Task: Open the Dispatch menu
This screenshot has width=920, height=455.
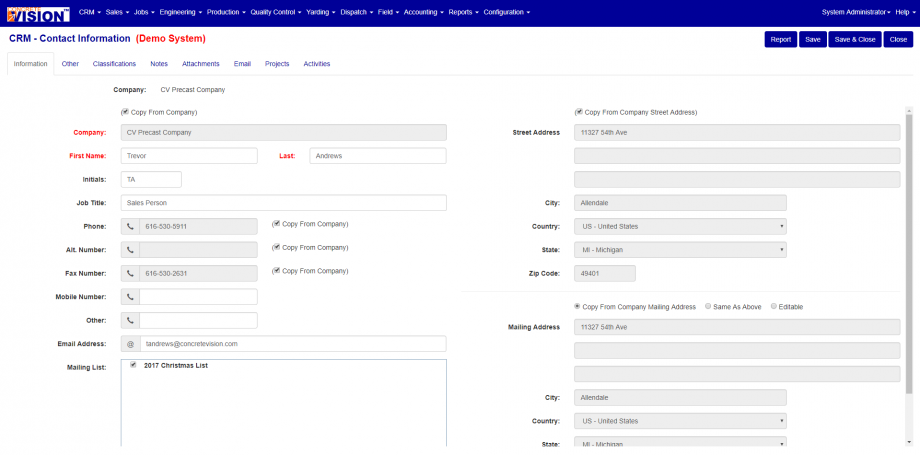Action: tap(357, 12)
